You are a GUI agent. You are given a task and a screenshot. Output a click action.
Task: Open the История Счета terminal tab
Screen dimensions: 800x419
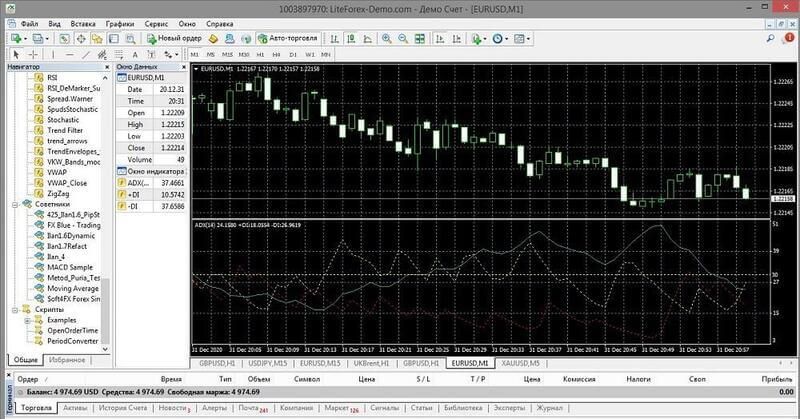click(123, 408)
